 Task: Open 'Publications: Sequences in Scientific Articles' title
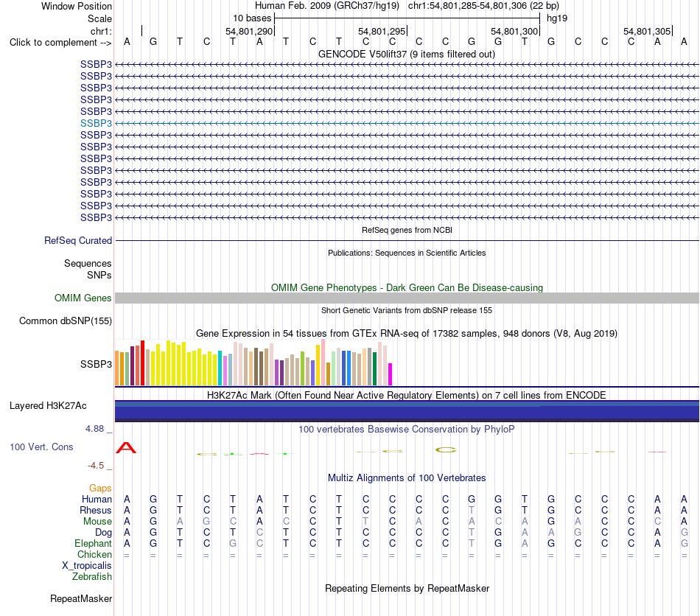coord(407,253)
